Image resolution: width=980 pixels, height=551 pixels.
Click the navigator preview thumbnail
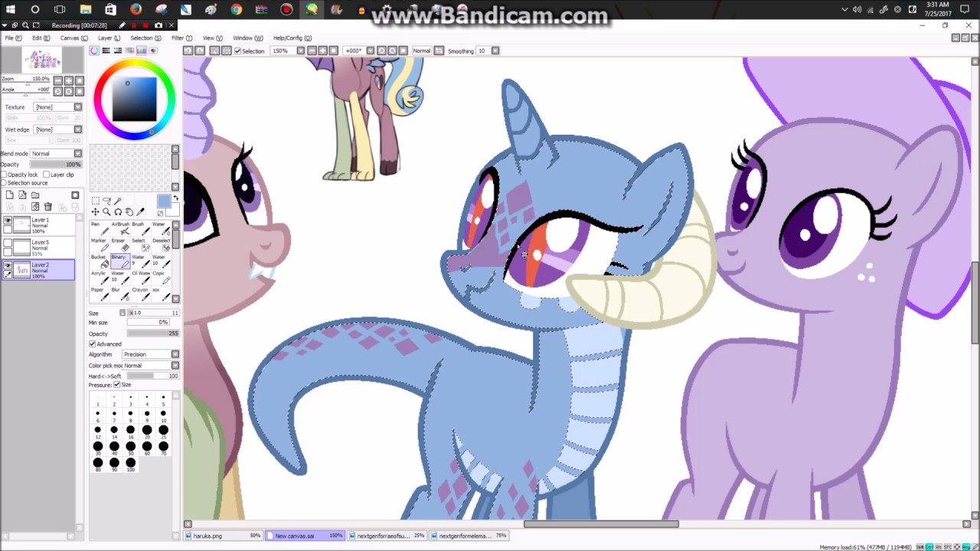[x=41, y=60]
